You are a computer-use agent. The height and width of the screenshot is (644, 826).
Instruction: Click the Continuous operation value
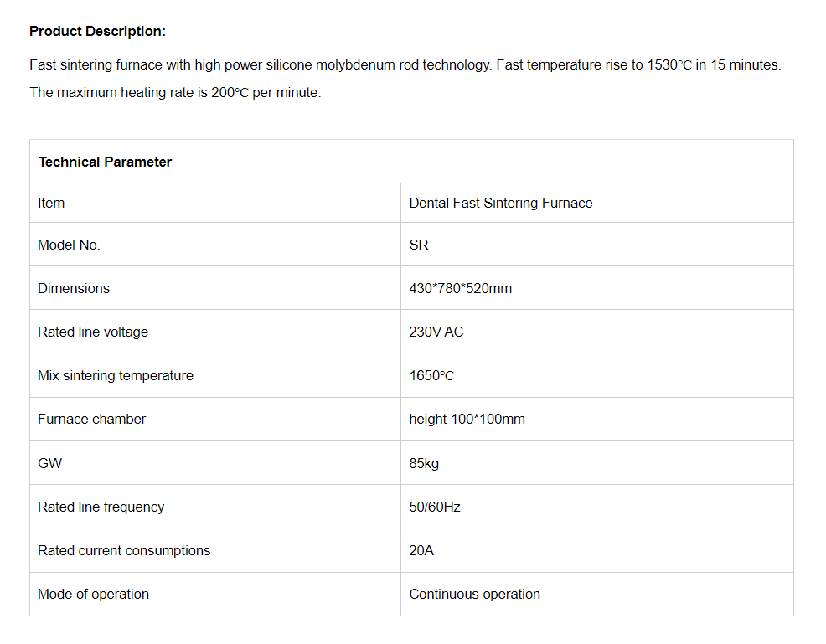click(x=474, y=594)
